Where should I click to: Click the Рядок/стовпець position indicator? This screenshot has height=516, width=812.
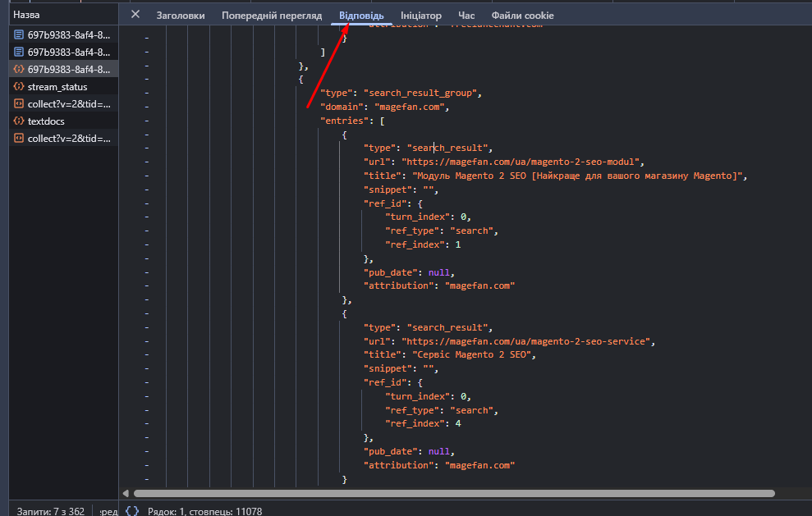(x=204, y=511)
